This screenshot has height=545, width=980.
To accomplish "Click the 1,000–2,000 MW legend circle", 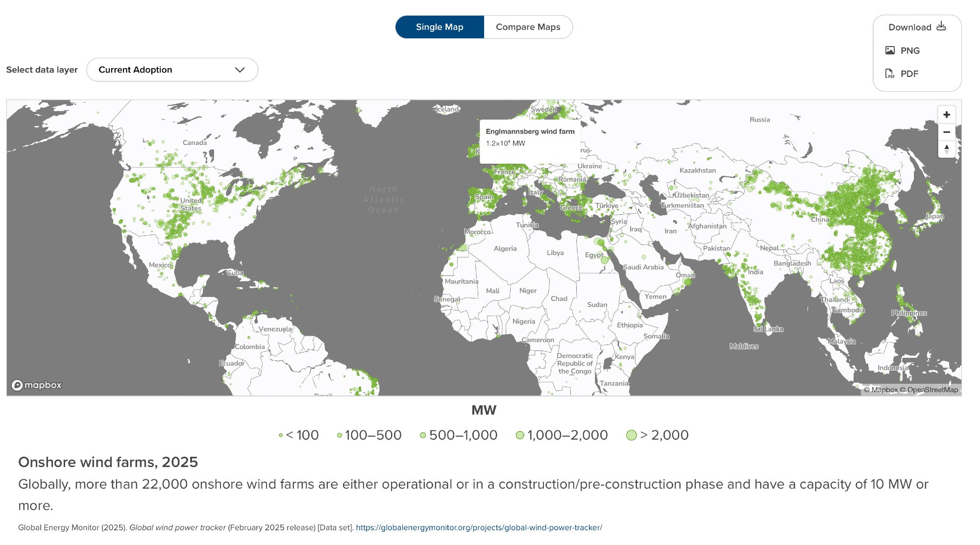I will tap(520, 435).
